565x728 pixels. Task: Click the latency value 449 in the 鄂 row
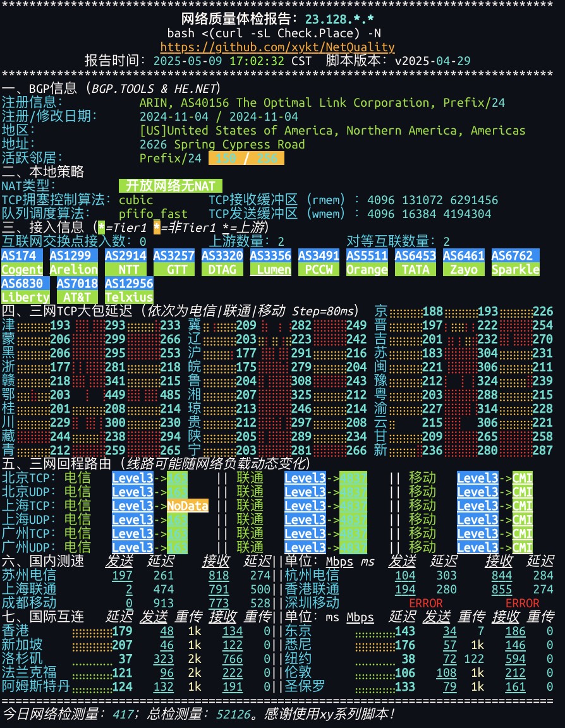tap(115, 394)
